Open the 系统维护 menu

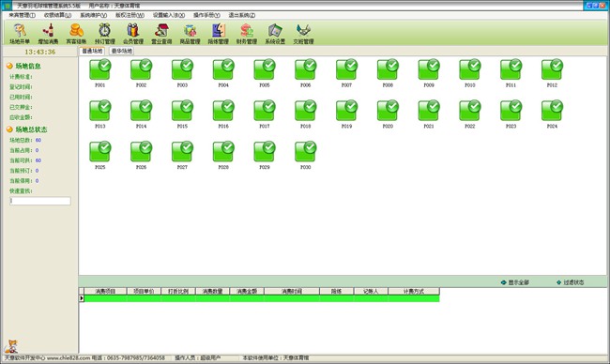tap(93, 15)
